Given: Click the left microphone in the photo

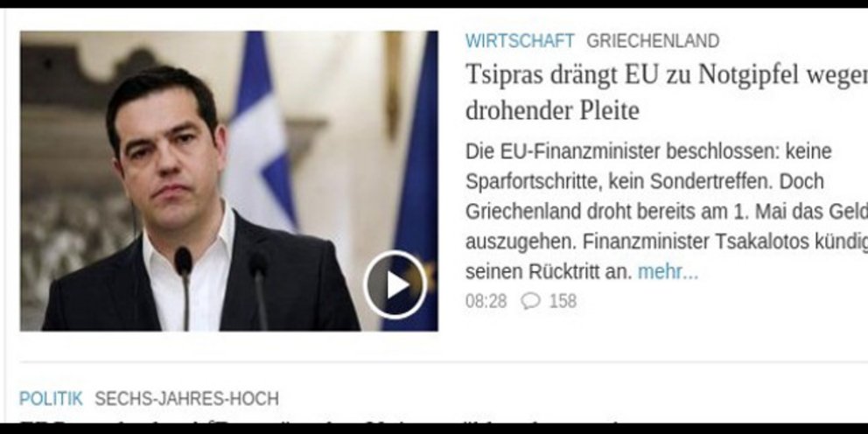Looking at the screenshot, I should (184, 288).
